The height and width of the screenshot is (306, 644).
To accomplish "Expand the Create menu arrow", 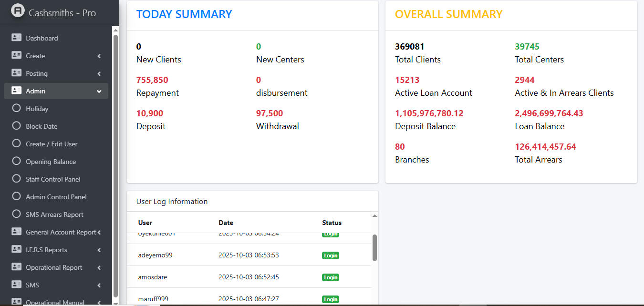I will 99,56.
